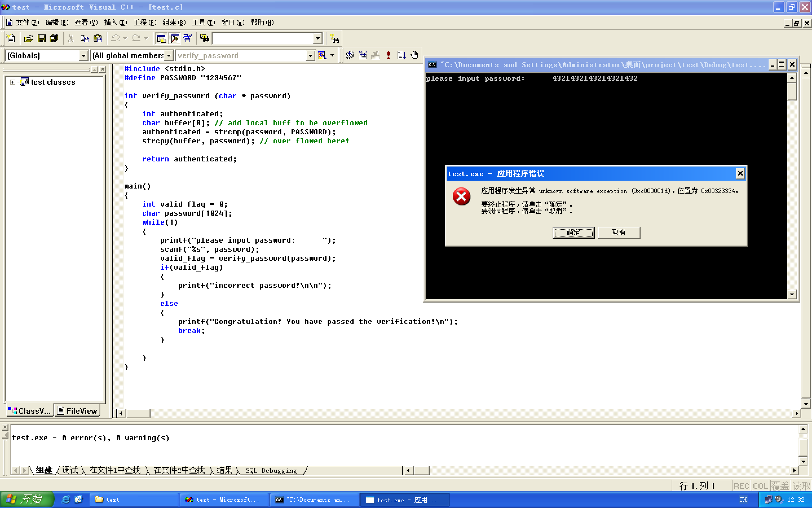812x508 pixels.
Task: Click the Window List icon
Action: 187,38
